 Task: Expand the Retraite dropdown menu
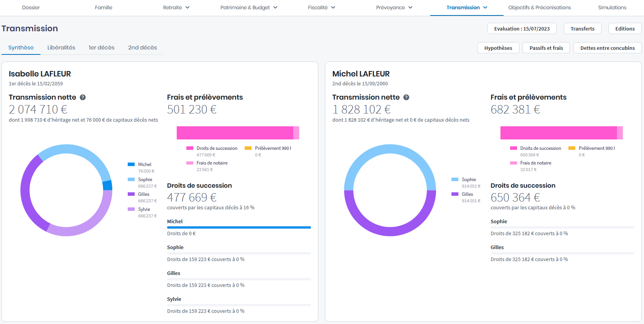176,8
